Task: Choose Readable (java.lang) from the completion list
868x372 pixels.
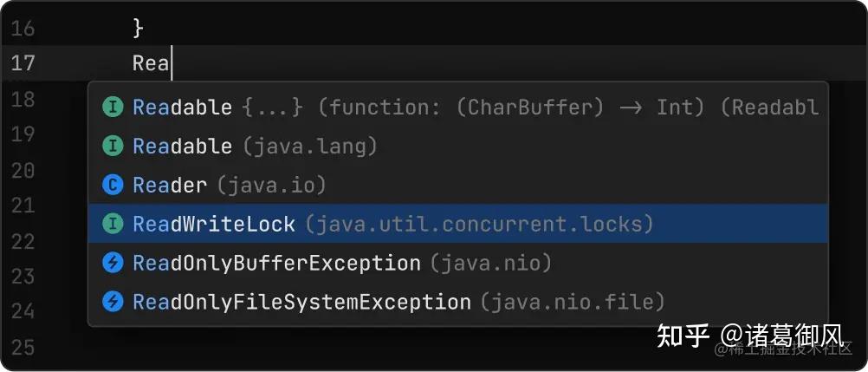Action: click(255, 147)
